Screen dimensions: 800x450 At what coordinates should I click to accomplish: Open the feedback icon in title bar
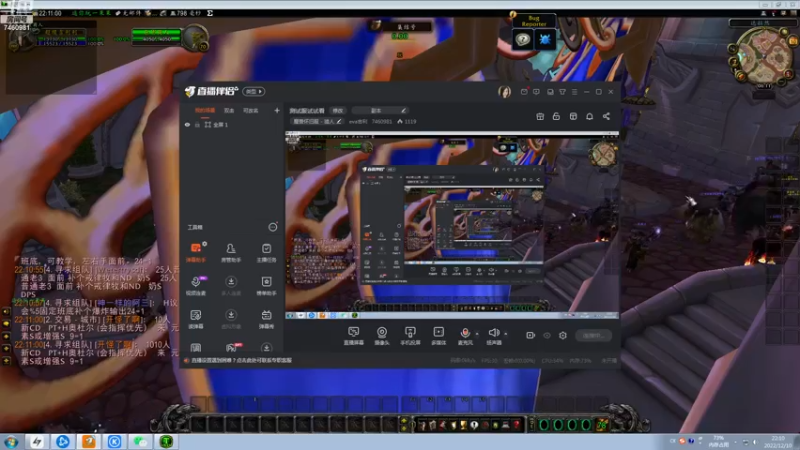point(536,92)
